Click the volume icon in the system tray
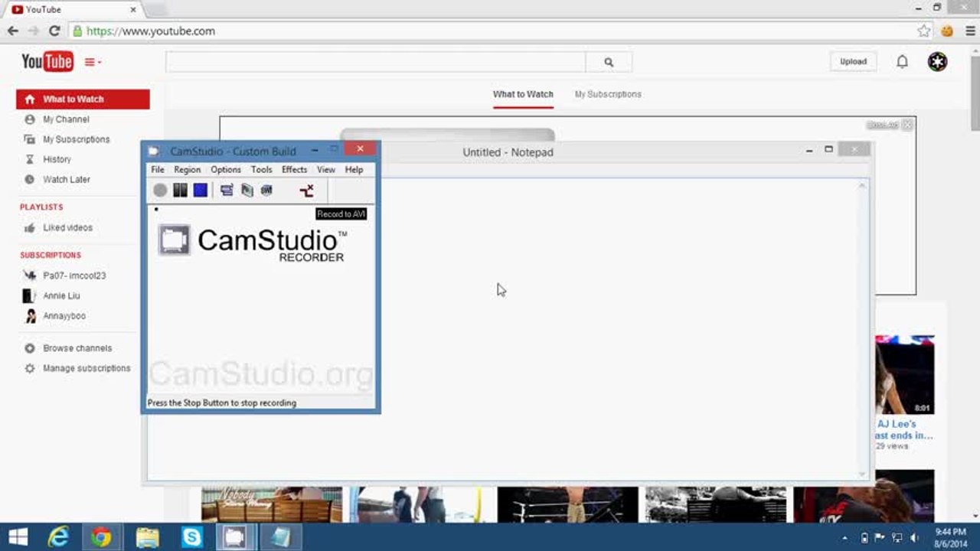This screenshot has height=551, width=980. (x=913, y=537)
